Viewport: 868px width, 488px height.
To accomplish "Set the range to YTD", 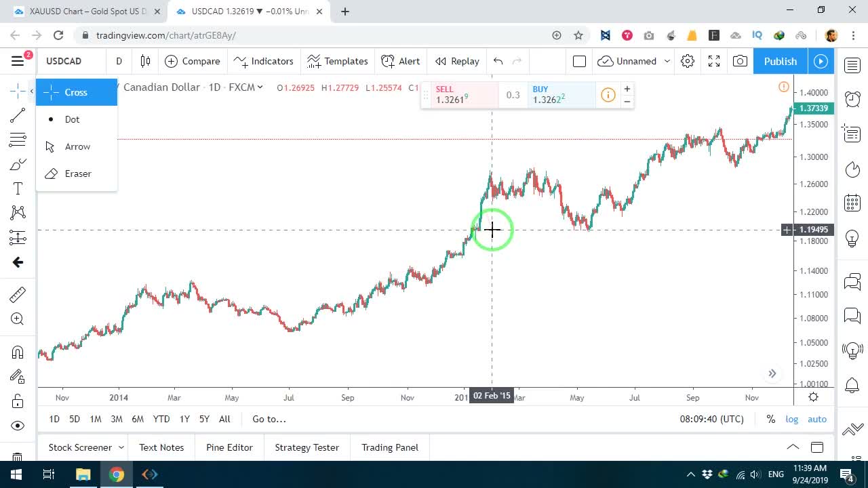I will pyautogui.click(x=161, y=419).
